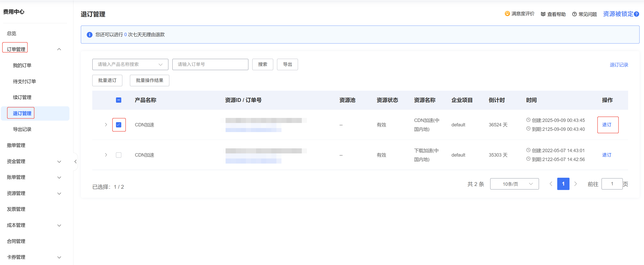Select page 1 in pagination
The width and height of the screenshot is (644, 265).
click(x=563, y=184)
